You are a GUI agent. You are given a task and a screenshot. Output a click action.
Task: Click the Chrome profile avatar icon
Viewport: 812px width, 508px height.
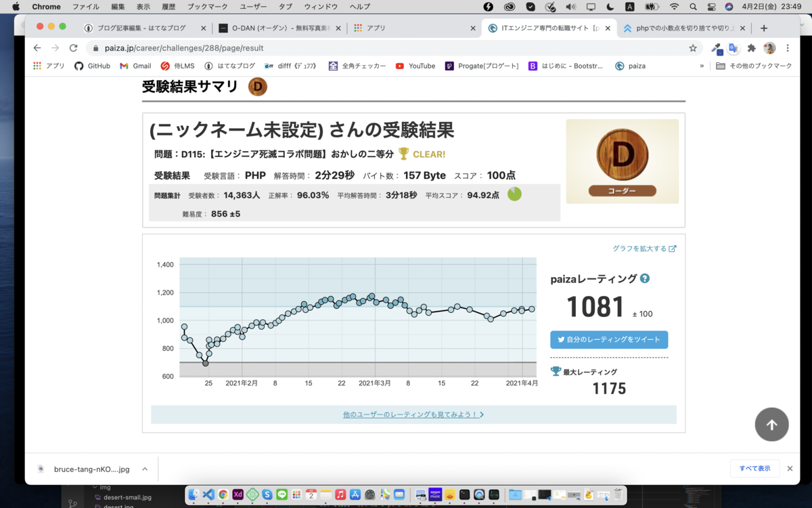pos(769,49)
